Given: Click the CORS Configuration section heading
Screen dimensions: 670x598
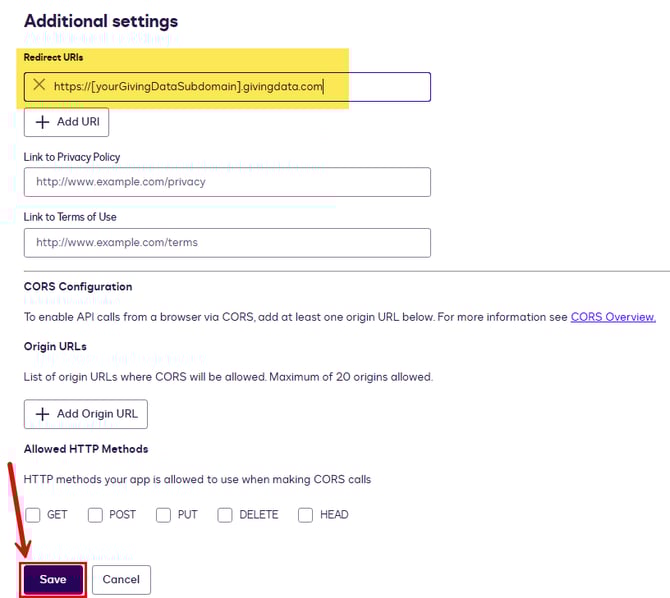Looking at the screenshot, I should (x=78, y=287).
